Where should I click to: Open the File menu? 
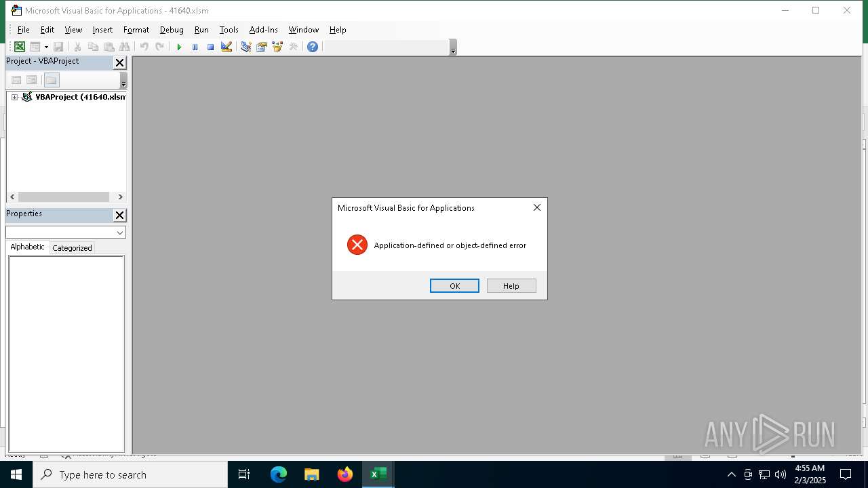(23, 30)
